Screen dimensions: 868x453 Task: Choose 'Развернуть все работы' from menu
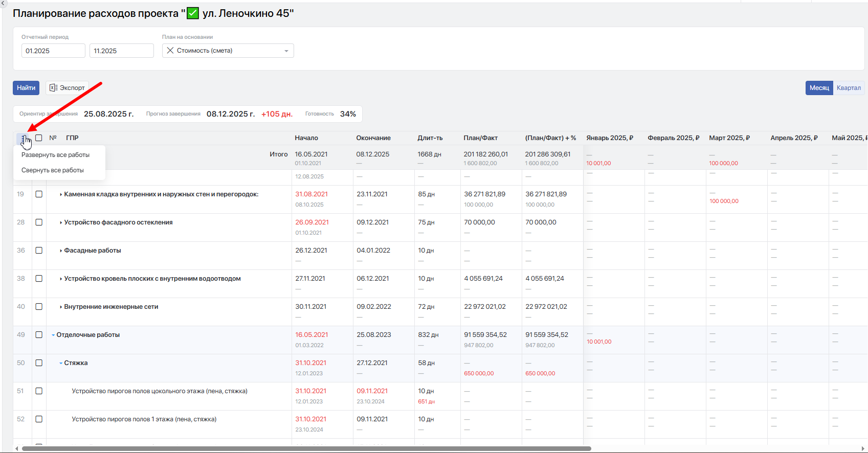(x=55, y=155)
